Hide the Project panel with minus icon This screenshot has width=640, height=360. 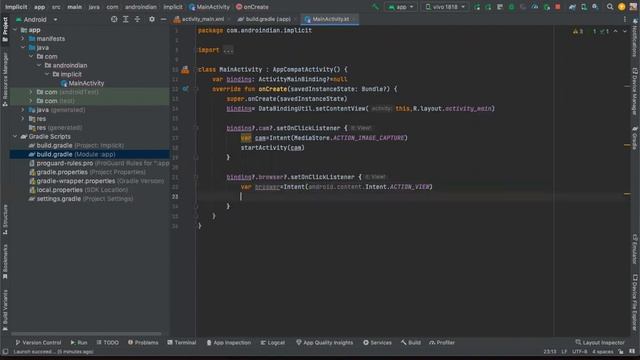click(x=163, y=19)
